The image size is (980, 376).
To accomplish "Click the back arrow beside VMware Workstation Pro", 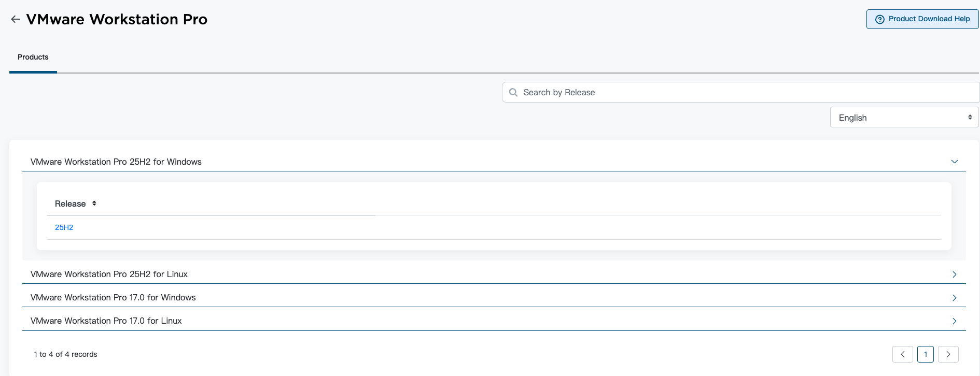I will point(16,20).
